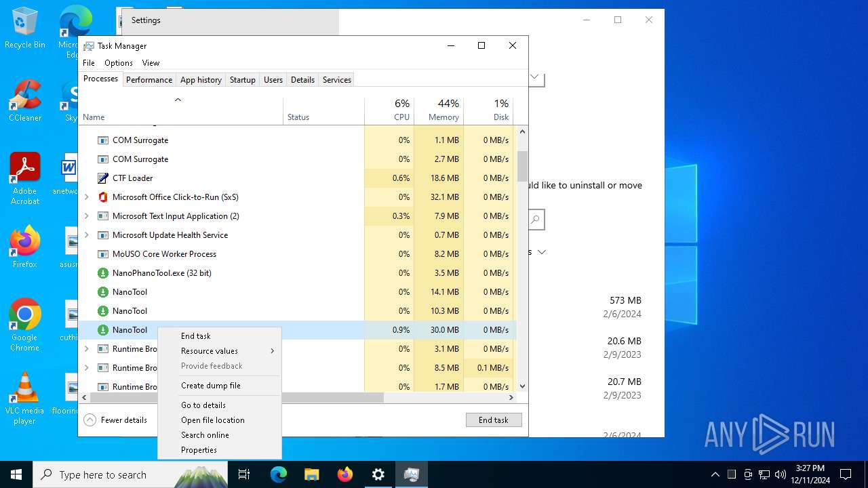
Task: Click the Microsoft Update Health Service icon
Action: click(x=103, y=235)
